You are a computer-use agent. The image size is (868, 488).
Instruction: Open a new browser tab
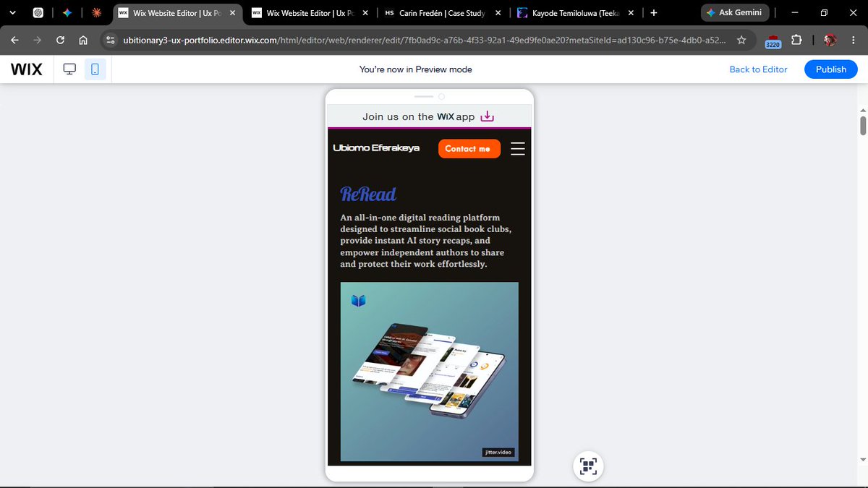(653, 12)
